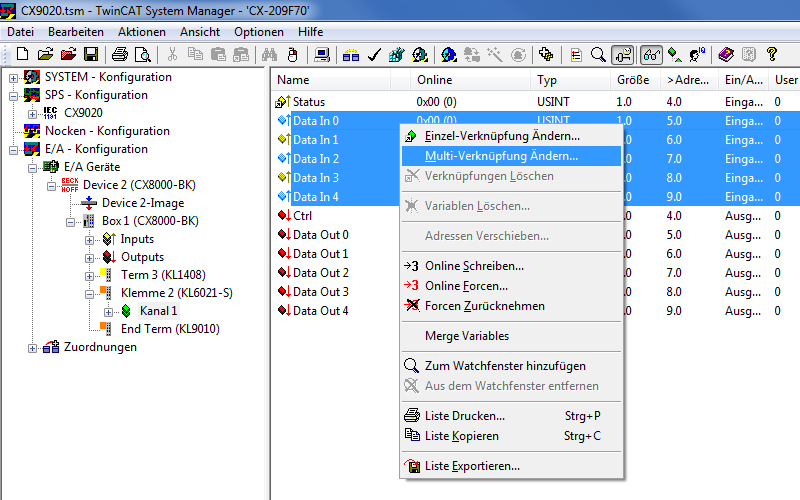Sort by the Name column header
This screenshot has height=500, width=800.
(x=331, y=80)
